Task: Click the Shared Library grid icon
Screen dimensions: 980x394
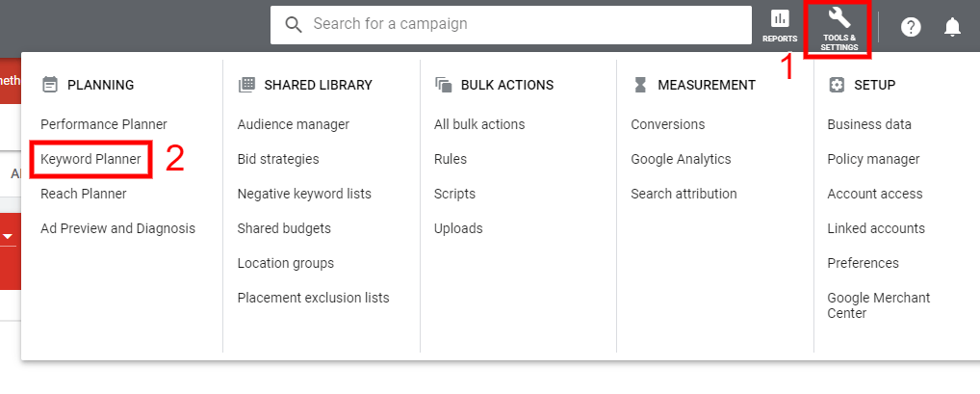Action: (x=246, y=85)
